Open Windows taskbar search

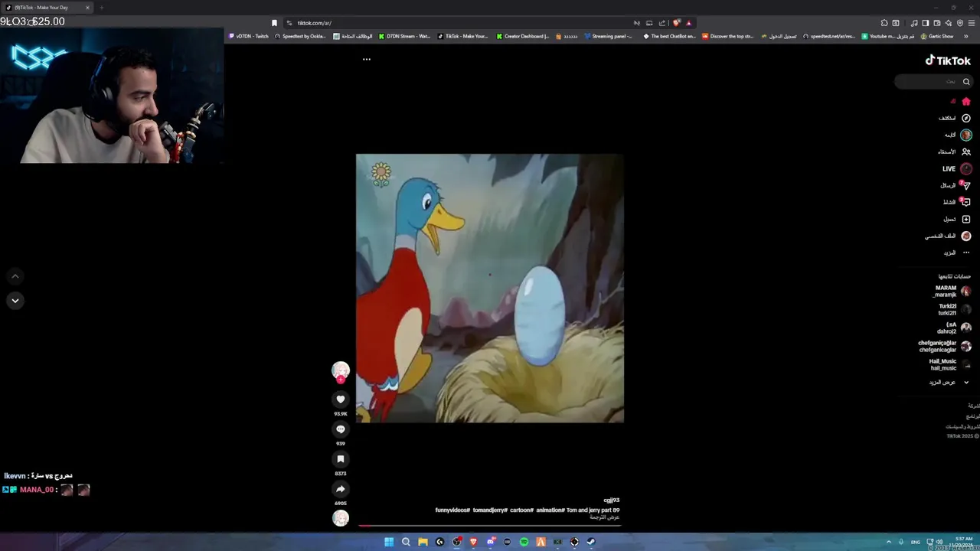click(x=406, y=542)
